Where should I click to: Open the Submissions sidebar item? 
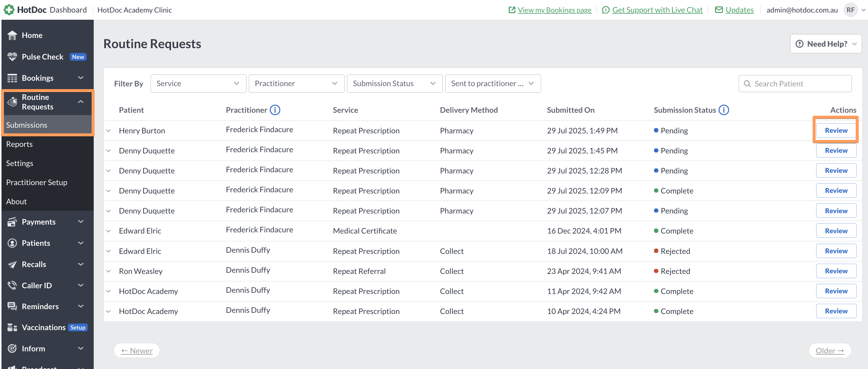(48, 125)
